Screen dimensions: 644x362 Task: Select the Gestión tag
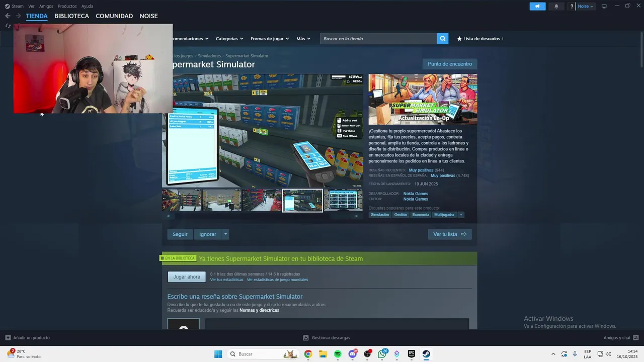(400, 215)
